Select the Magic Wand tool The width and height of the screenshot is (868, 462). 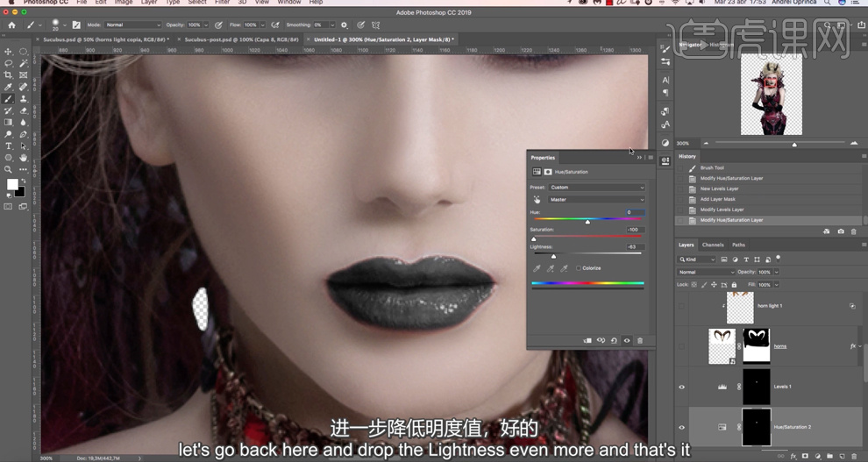pyautogui.click(x=24, y=63)
